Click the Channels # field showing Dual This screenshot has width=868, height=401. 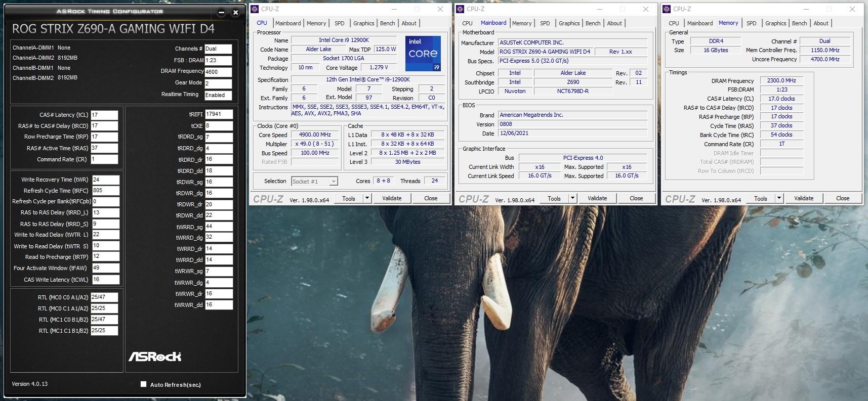218,49
